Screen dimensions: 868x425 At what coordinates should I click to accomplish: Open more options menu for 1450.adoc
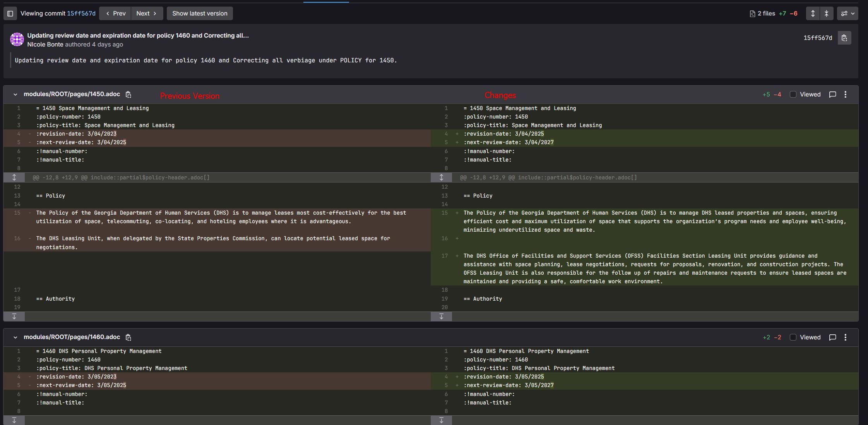pyautogui.click(x=845, y=95)
